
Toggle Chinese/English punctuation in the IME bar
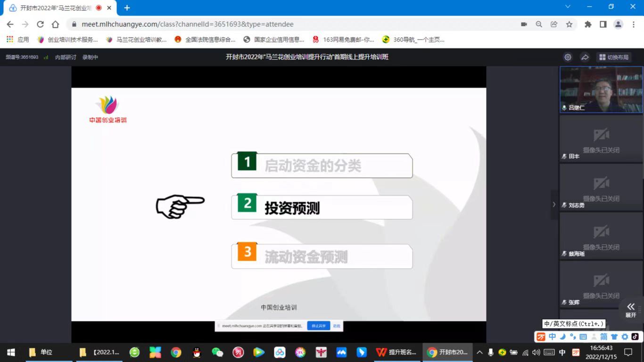click(573, 337)
